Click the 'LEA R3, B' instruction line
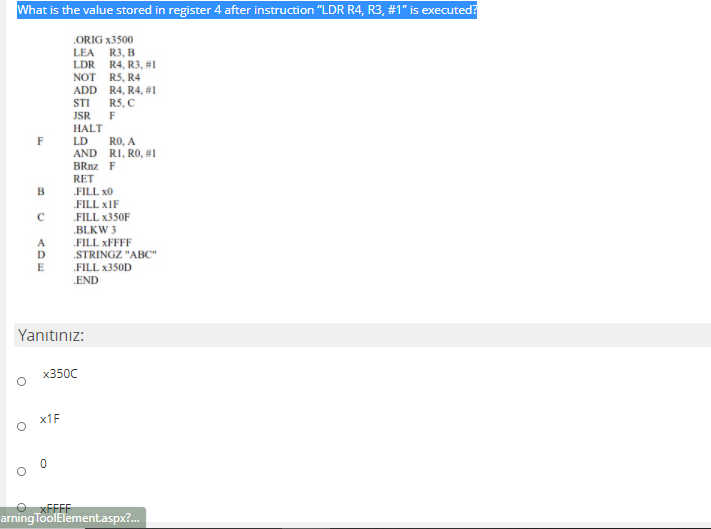 pyautogui.click(x=104, y=53)
